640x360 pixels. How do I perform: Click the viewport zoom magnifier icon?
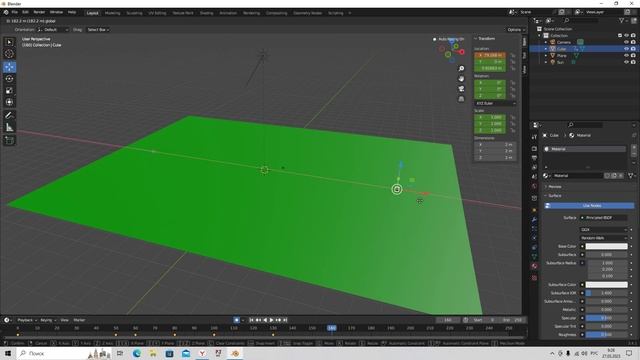[461, 69]
